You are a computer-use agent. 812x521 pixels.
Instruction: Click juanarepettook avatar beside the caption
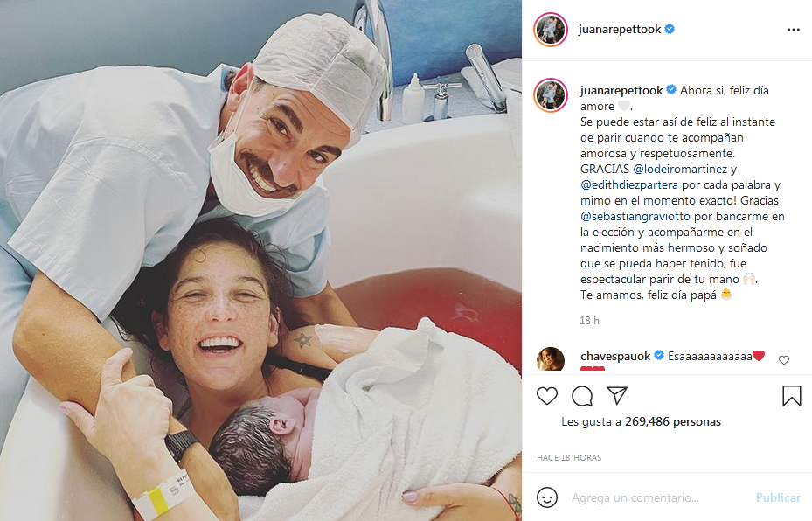pyautogui.click(x=551, y=95)
